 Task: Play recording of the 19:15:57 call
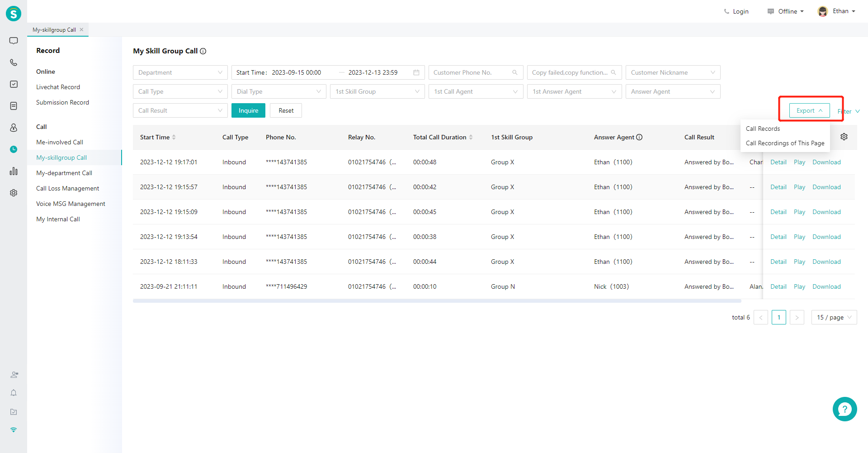(x=799, y=187)
